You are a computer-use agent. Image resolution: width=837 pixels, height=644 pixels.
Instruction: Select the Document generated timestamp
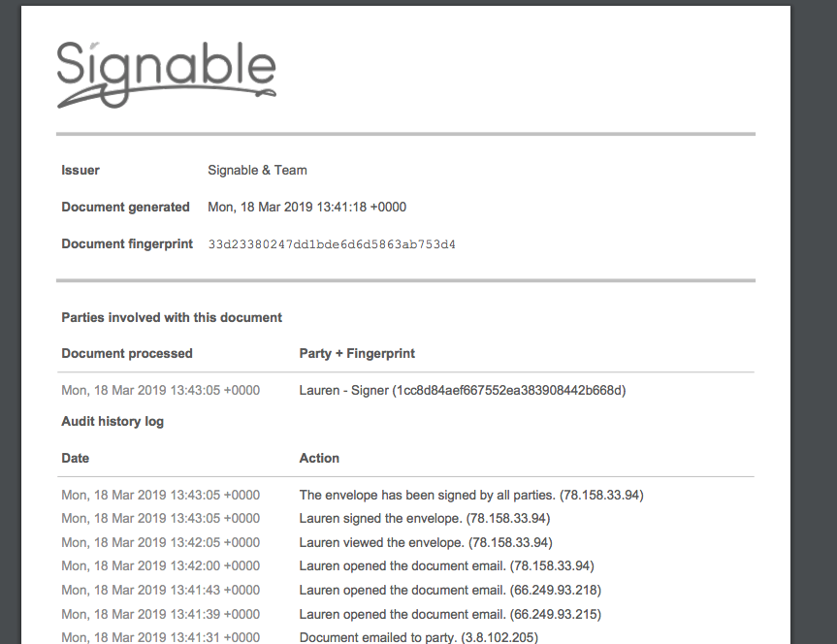point(306,208)
